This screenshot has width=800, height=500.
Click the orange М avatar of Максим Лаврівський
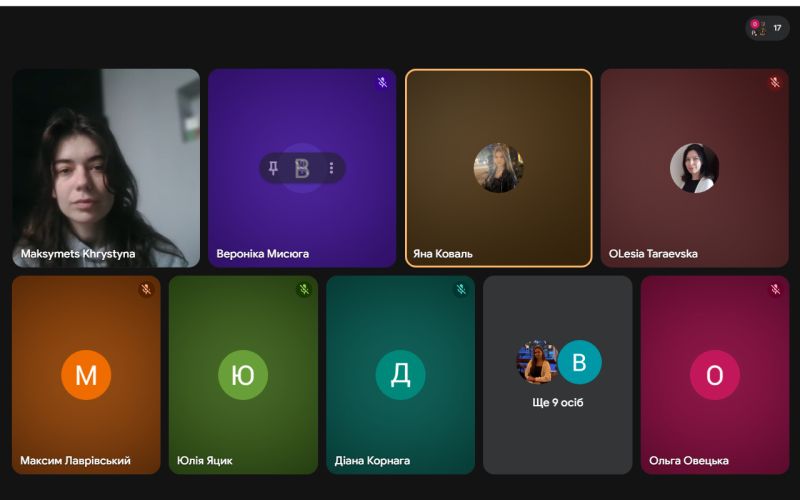86,375
